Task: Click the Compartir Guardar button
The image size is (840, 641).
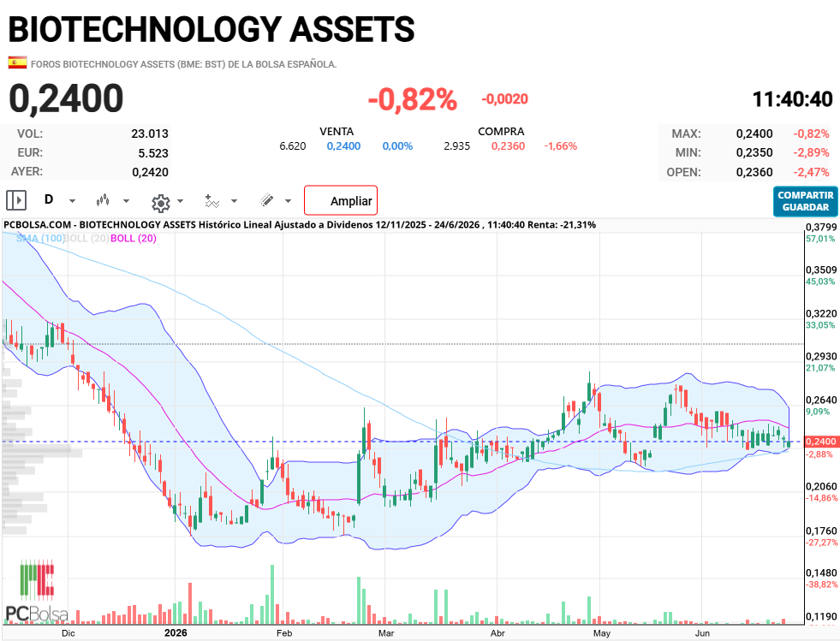Action: coord(805,201)
